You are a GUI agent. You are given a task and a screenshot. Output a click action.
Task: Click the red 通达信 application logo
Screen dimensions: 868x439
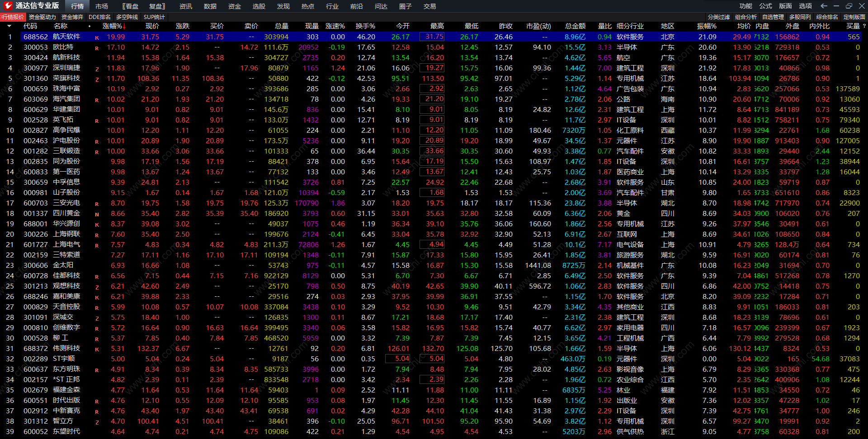[x=8, y=6]
